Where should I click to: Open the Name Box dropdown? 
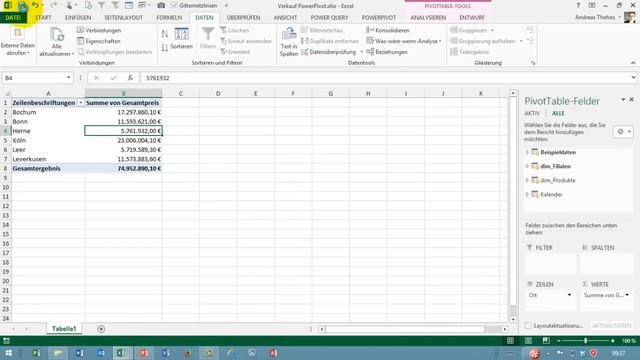point(68,78)
